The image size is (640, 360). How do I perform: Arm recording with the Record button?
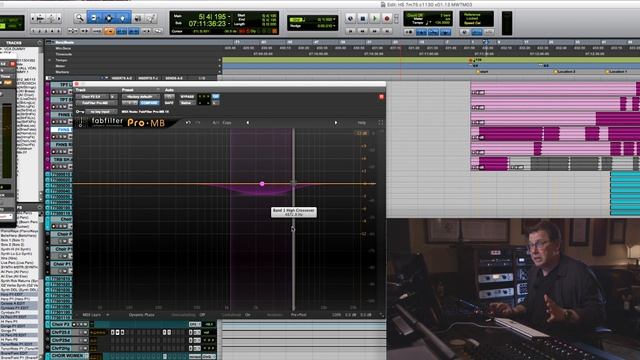[387, 18]
